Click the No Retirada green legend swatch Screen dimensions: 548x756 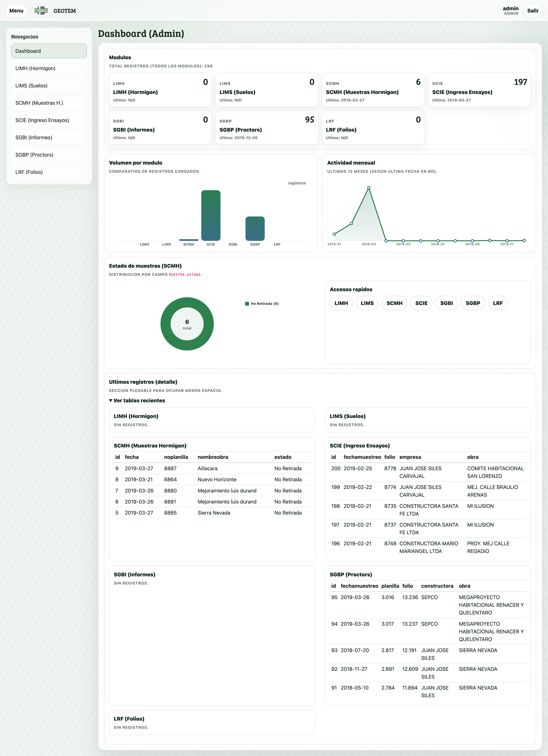tap(247, 304)
